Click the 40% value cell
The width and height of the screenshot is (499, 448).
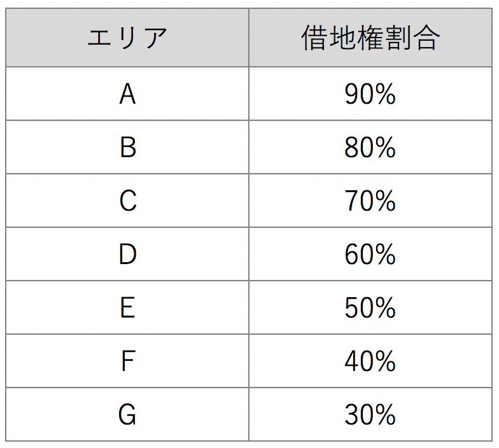[370, 361]
